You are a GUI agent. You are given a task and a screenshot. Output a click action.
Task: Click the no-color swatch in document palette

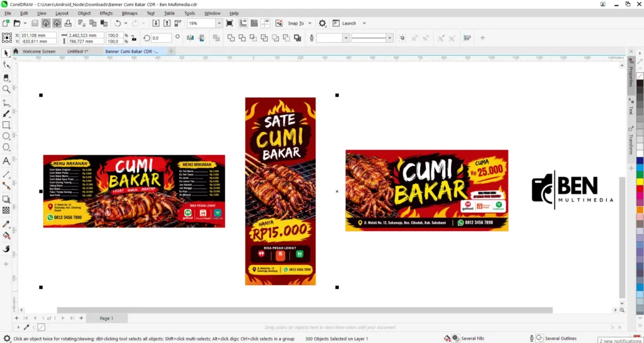[x=41, y=327]
